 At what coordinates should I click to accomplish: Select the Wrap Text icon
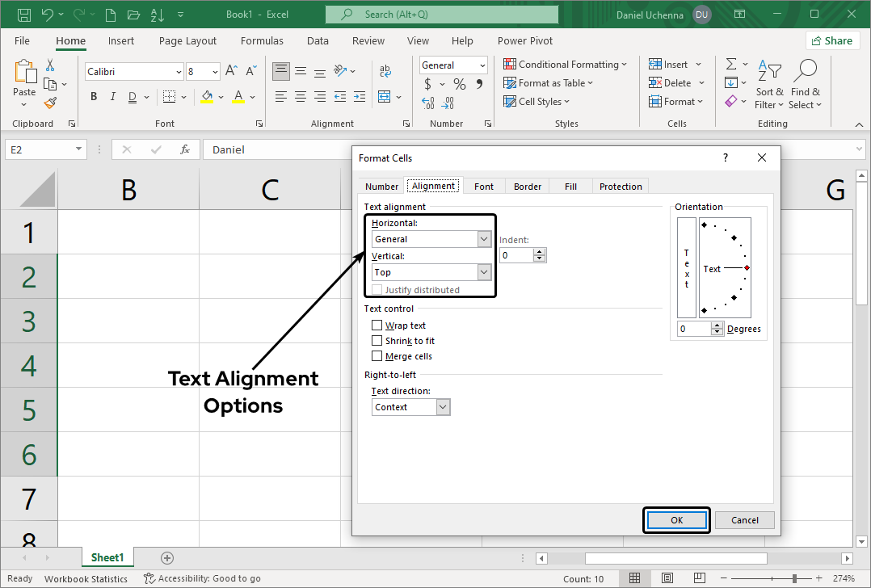(x=385, y=70)
